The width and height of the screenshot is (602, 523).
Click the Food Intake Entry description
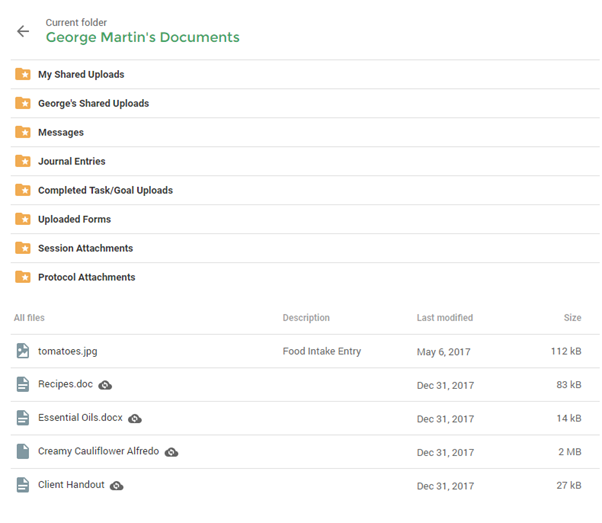point(322,351)
